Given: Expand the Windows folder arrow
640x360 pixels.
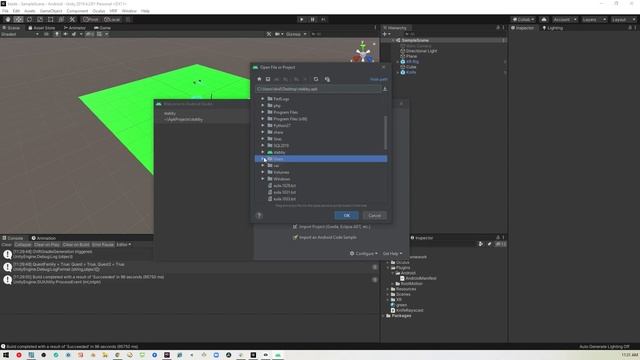Looking at the screenshot, I should pos(263,179).
